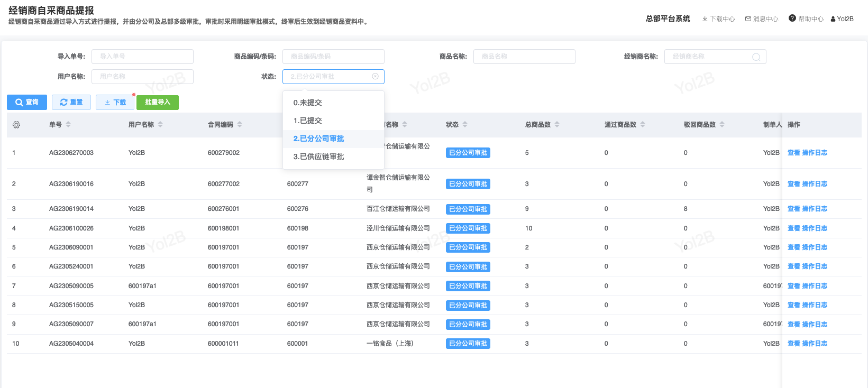The height and width of the screenshot is (388, 868).
Task: Click search icon in 经销商名称 field
Action: point(756,57)
